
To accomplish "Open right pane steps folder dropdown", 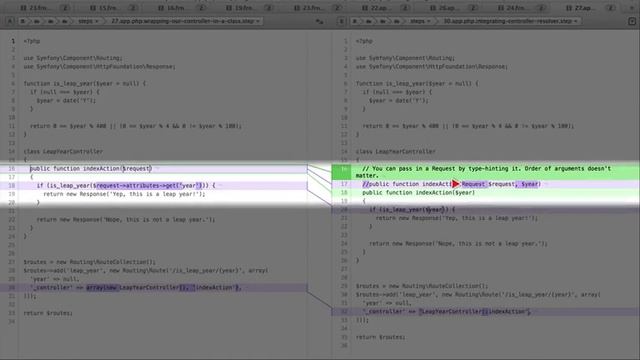I will [420, 21].
